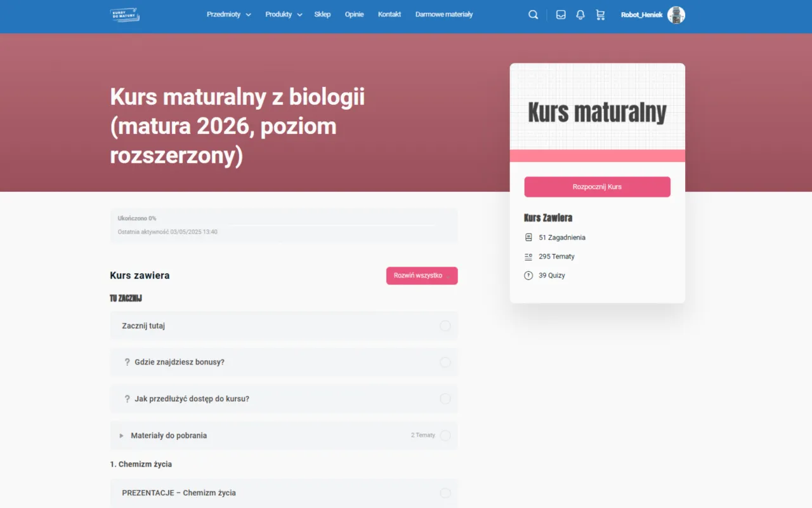Click the Kursy do Matury logo

(x=124, y=14)
